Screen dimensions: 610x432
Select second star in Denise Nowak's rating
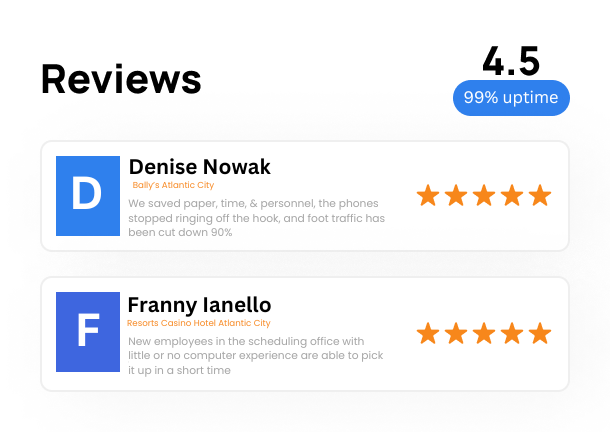(x=456, y=195)
